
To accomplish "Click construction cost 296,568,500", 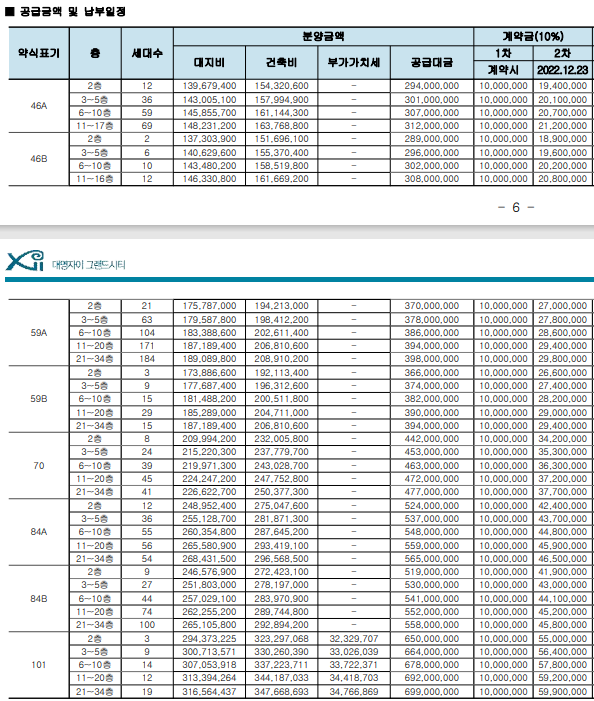I will pyautogui.click(x=282, y=559).
